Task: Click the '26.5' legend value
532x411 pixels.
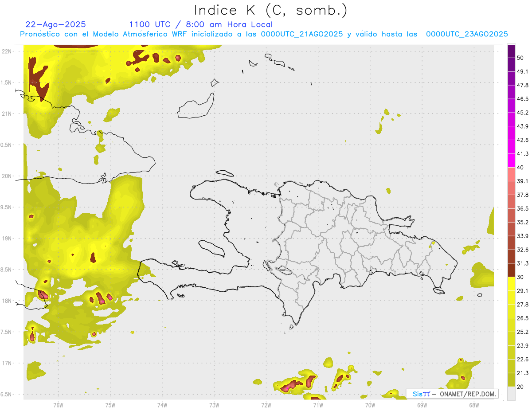Action: pyautogui.click(x=523, y=318)
